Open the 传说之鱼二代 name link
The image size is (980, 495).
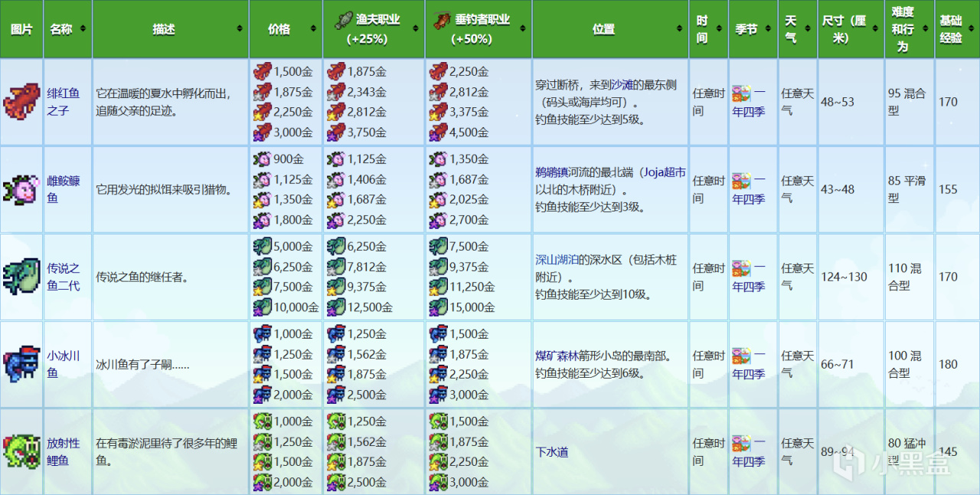coord(63,277)
